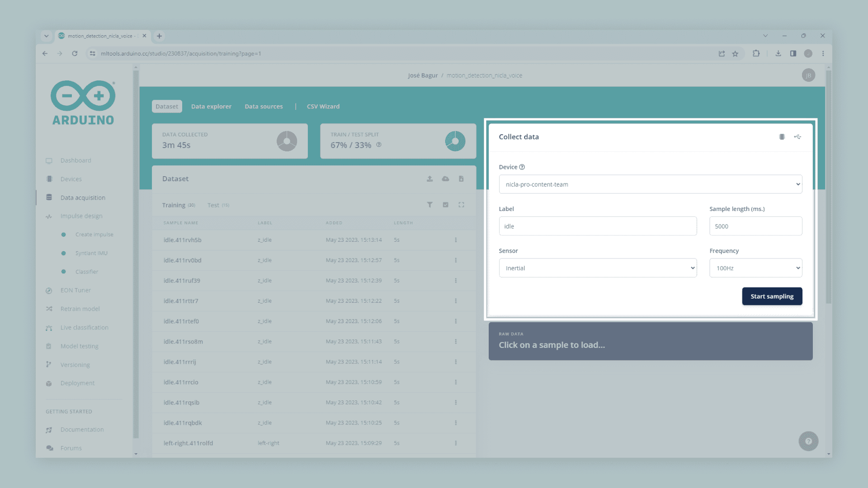Click the upload data icon in Dataset header
This screenshot has width=868, height=488.
[429, 179]
